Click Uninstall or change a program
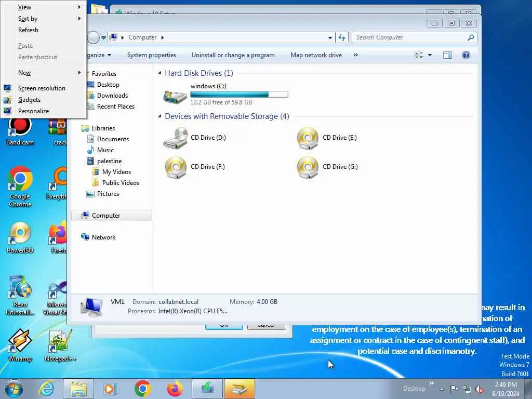The image size is (532, 399). 233,55
